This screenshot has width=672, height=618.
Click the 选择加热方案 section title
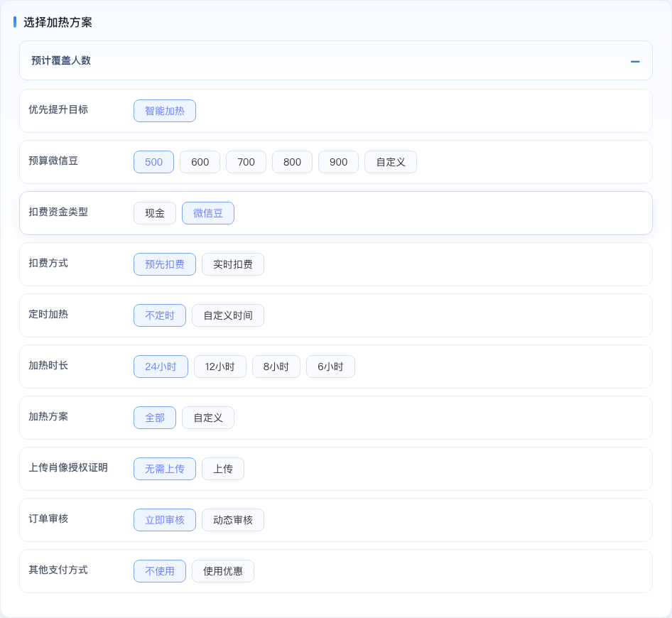click(58, 22)
